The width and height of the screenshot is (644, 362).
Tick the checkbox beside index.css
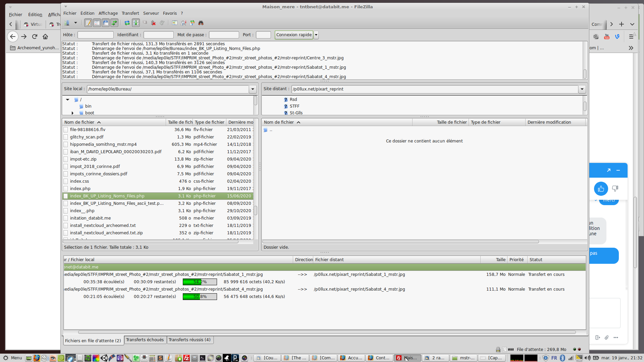pos(66,181)
